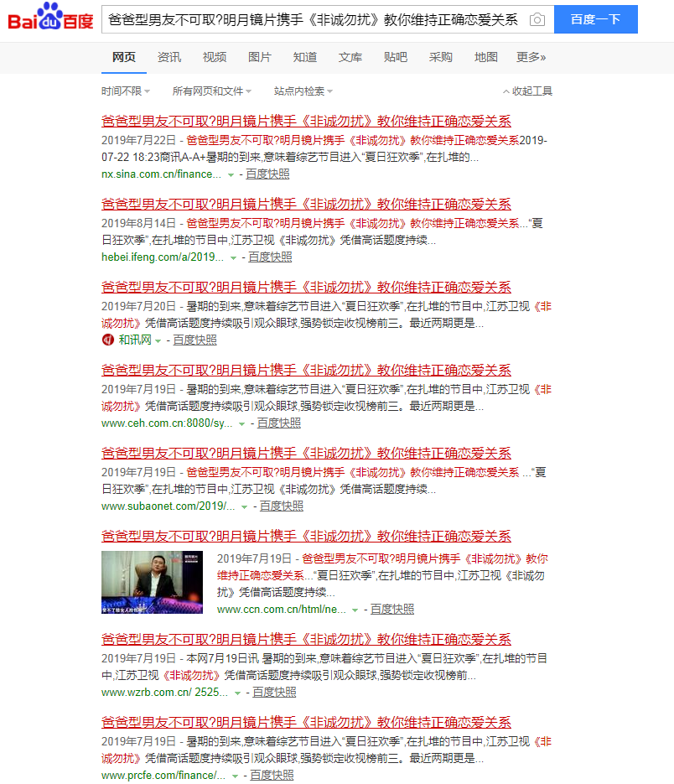Open 百度快照 for www.prcfe.com result
Viewport: 674px width, 784px height.
[272, 775]
